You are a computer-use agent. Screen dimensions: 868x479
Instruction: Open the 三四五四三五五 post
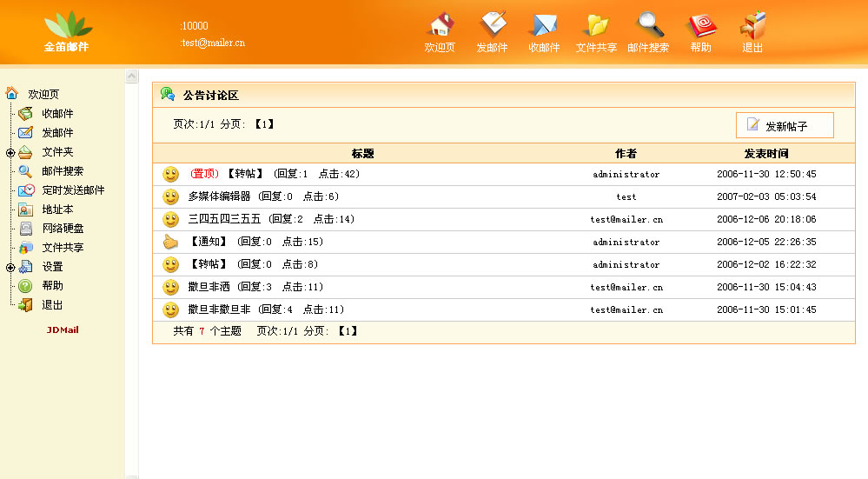[x=224, y=219]
